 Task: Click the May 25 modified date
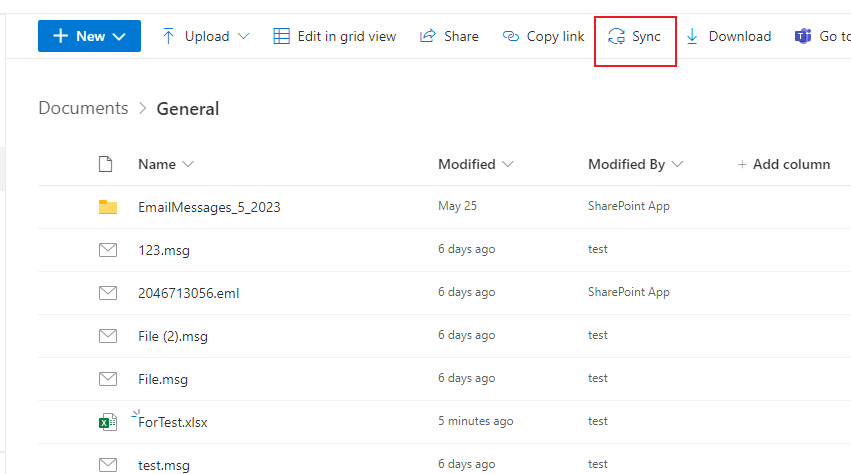[457, 206]
